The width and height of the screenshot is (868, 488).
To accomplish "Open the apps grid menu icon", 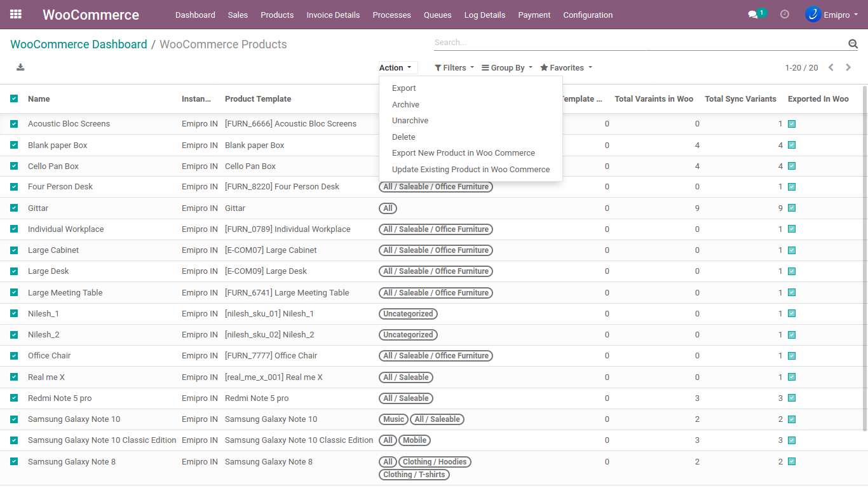I will [16, 14].
